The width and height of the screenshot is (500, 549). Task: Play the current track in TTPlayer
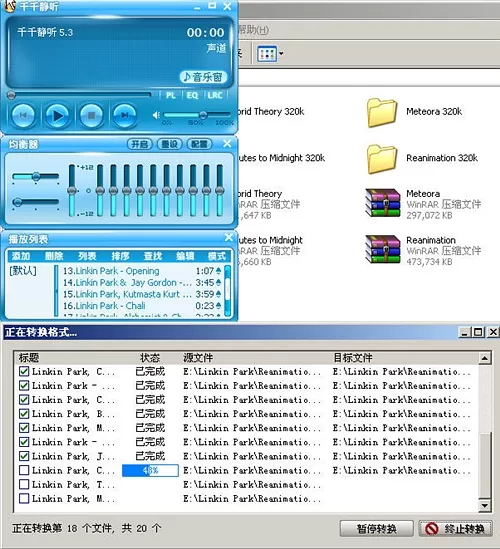tap(57, 115)
